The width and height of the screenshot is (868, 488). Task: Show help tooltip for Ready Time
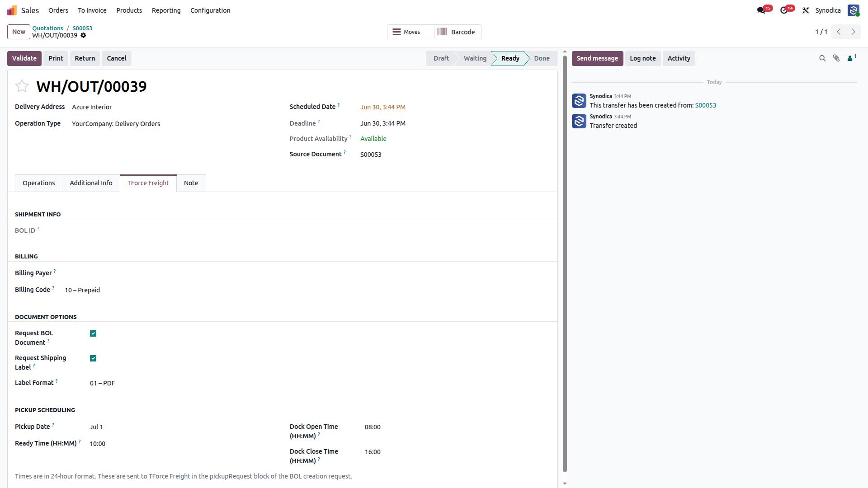80,441
